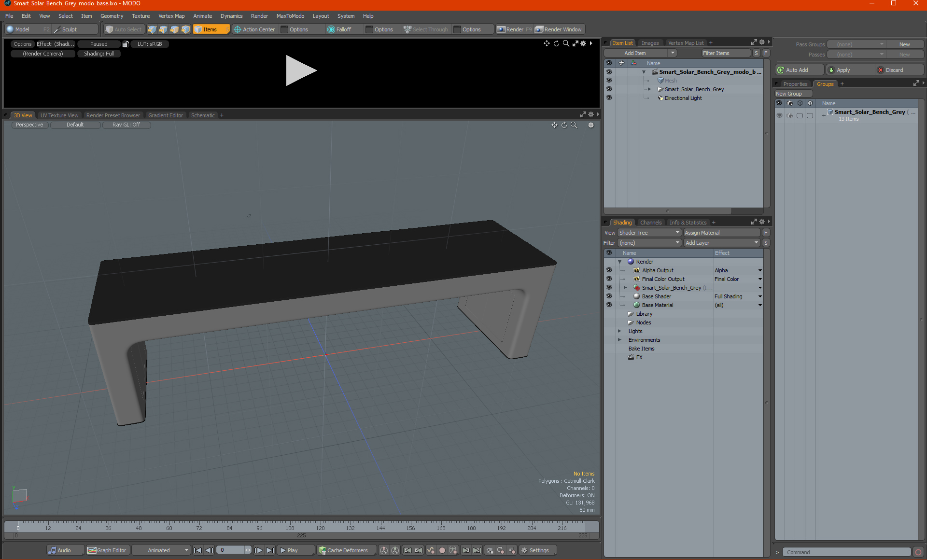Go to first frame
The image size is (927, 560).
[x=197, y=550]
